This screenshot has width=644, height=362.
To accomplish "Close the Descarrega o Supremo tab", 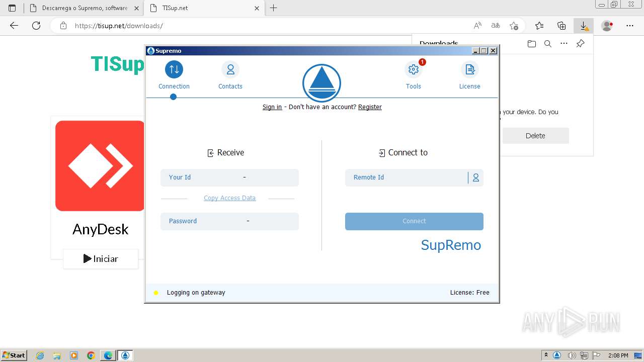I will [136, 8].
